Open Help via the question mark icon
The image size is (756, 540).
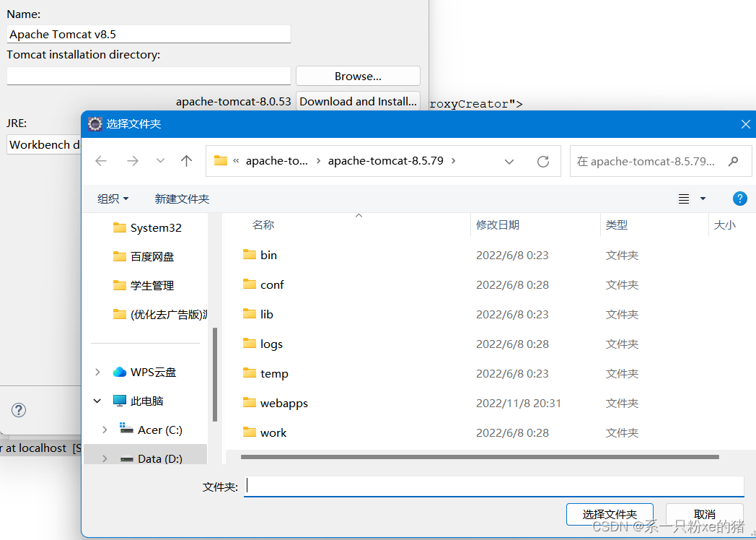[x=739, y=198]
